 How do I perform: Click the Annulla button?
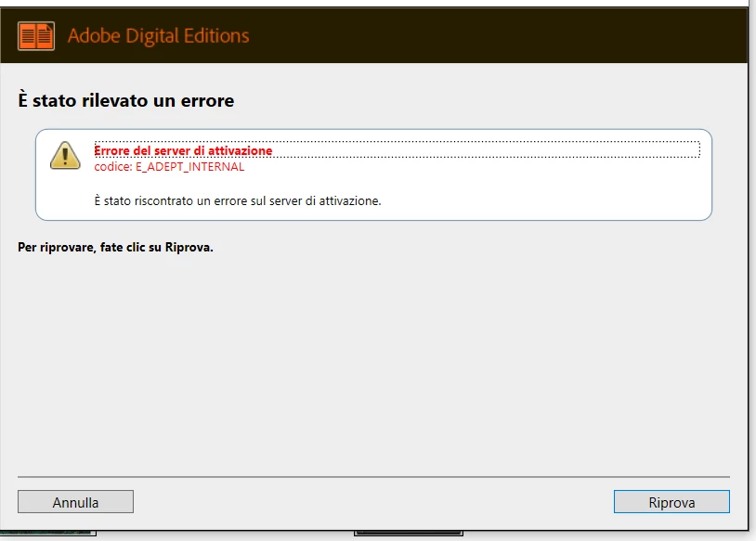(76, 502)
